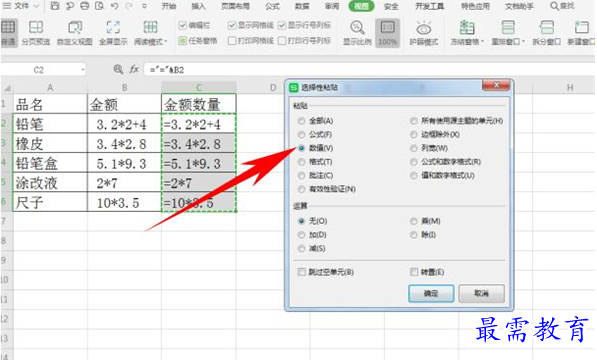Select 减(S) subtract operation radio

pos(302,249)
